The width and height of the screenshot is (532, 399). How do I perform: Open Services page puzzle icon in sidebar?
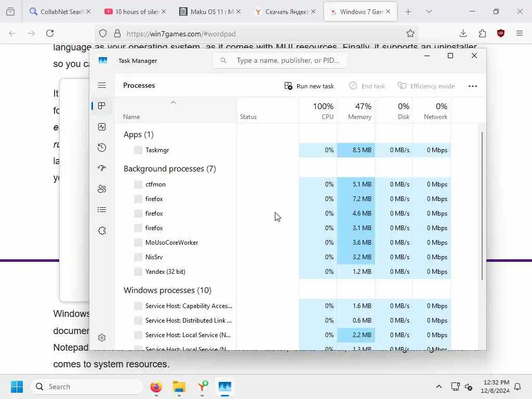[x=102, y=231]
